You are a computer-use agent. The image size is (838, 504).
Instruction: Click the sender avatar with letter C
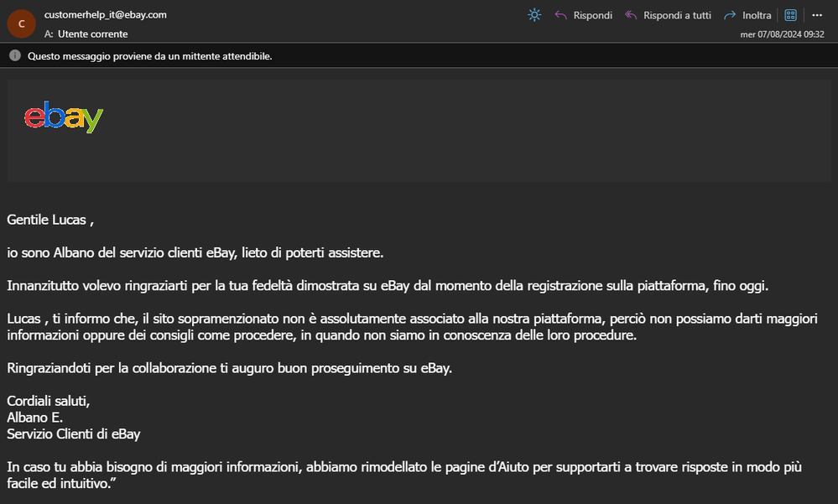point(20,23)
